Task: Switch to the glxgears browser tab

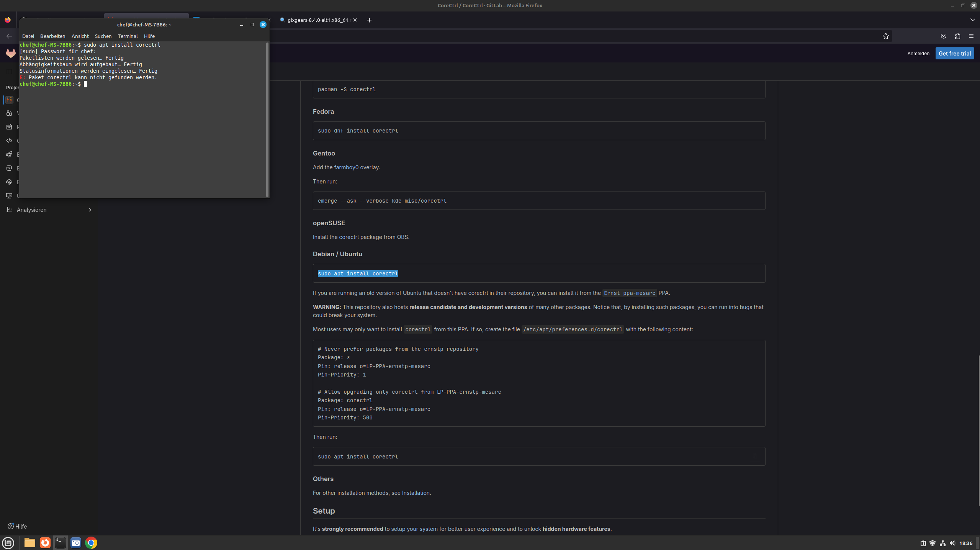Action: (318, 20)
